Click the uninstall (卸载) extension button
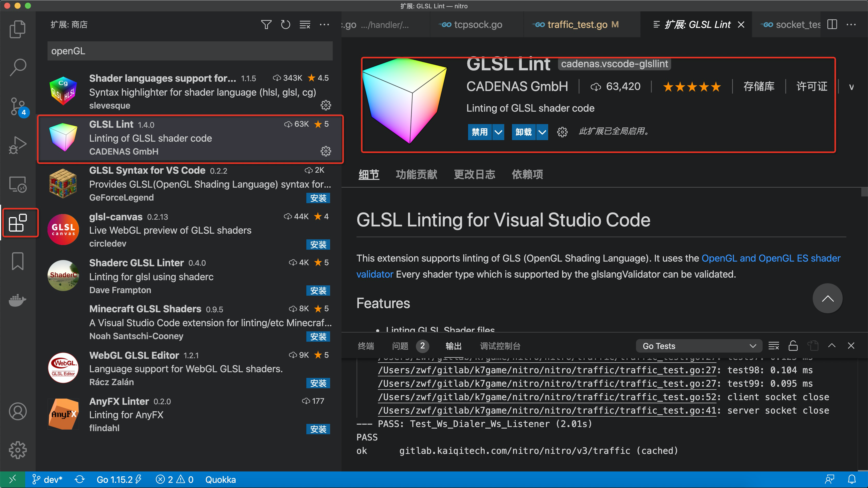This screenshot has width=868, height=488. pyautogui.click(x=524, y=132)
